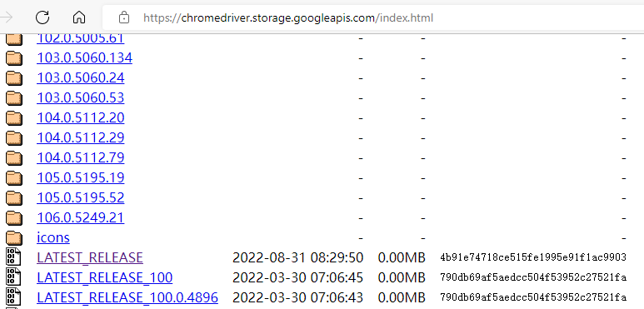The image size is (644, 309).
Task: Click the folder icon beside 104.0.5112.79
Action: click(14, 158)
